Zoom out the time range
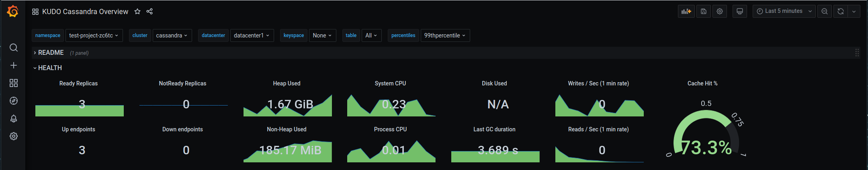 (825, 11)
